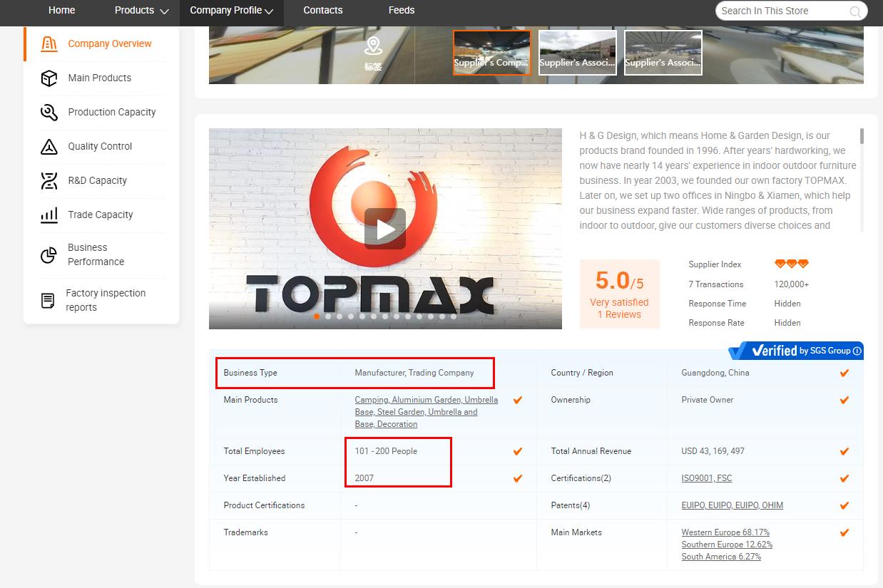Select Quality Control in the sidebar
Screen dimensions: 883x588
[x=100, y=146]
